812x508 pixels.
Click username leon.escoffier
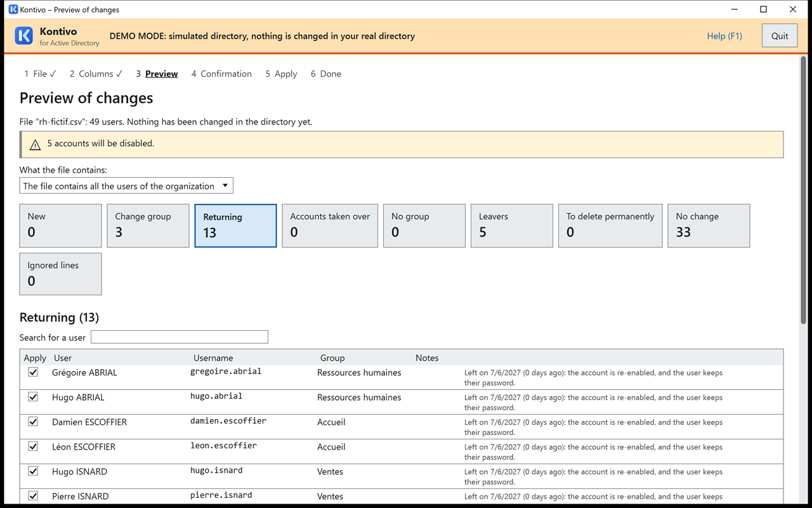click(223, 446)
